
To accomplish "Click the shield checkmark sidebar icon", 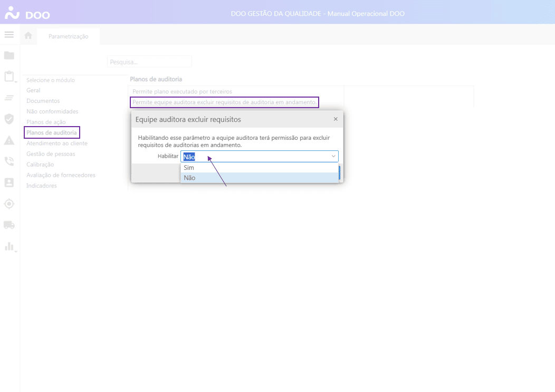I will point(9,119).
